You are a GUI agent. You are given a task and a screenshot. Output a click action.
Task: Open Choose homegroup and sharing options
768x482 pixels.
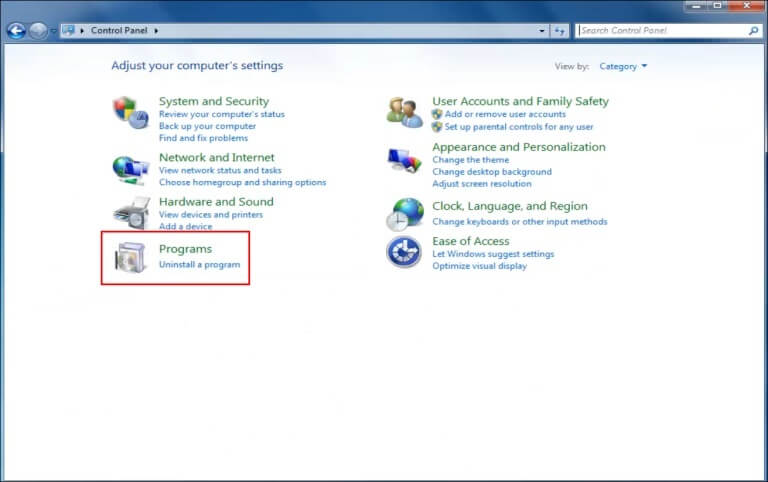(x=242, y=182)
